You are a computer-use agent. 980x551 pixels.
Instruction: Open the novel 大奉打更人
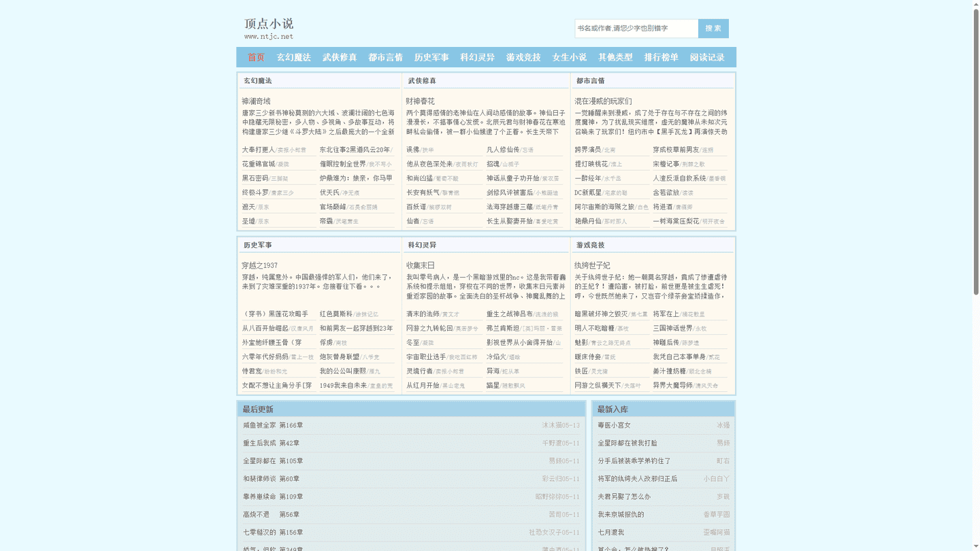[x=259, y=150]
